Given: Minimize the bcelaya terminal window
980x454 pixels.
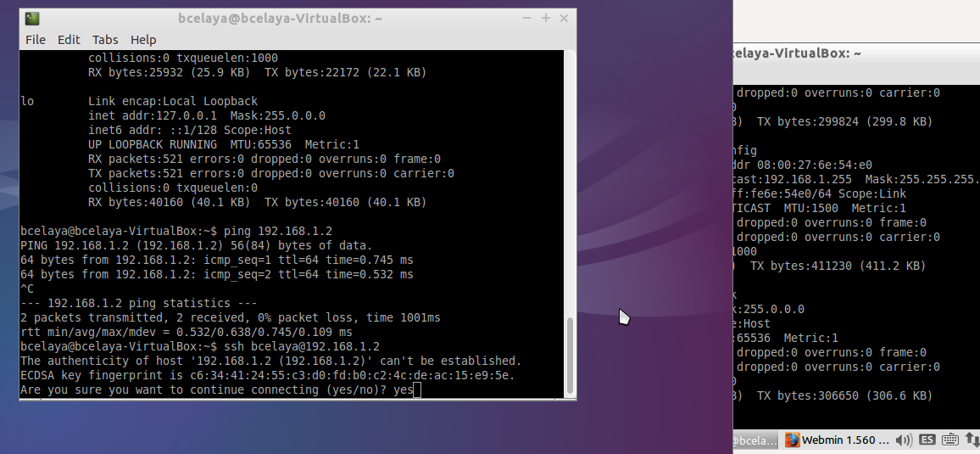Looking at the screenshot, I should tap(526, 18).
